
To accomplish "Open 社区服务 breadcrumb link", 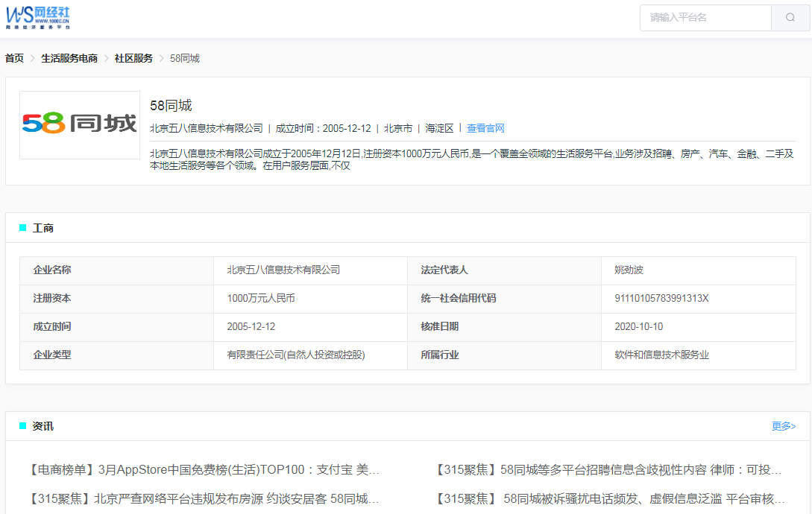I will pos(133,58).
